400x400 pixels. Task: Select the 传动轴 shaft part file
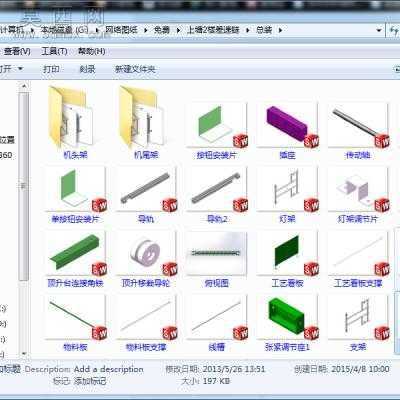click(358, 130)
